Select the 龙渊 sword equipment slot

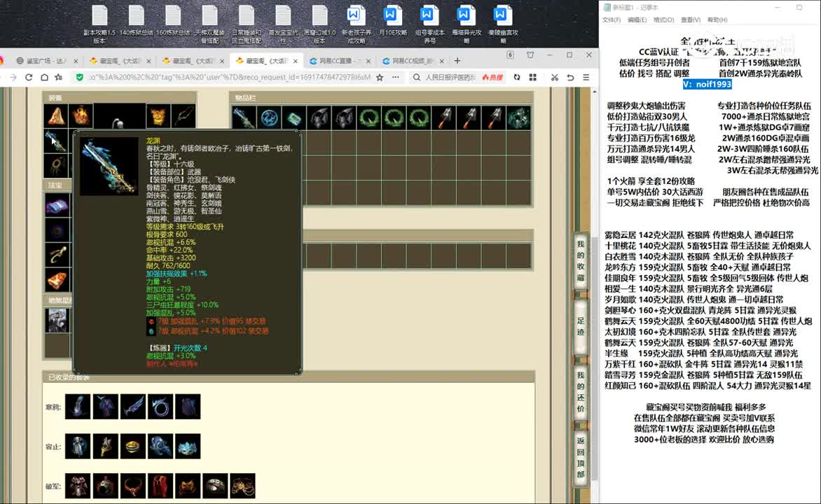pyautogui.click(x=55, y=141)
